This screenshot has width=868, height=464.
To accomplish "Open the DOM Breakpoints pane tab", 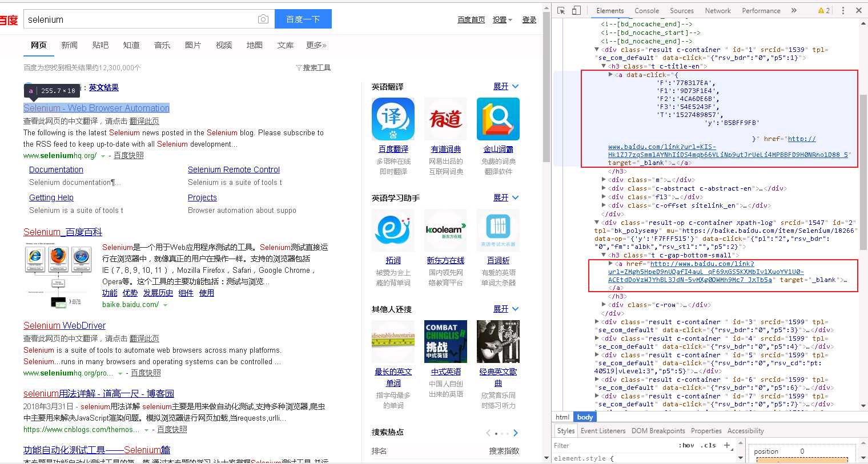I will (658, 431).
